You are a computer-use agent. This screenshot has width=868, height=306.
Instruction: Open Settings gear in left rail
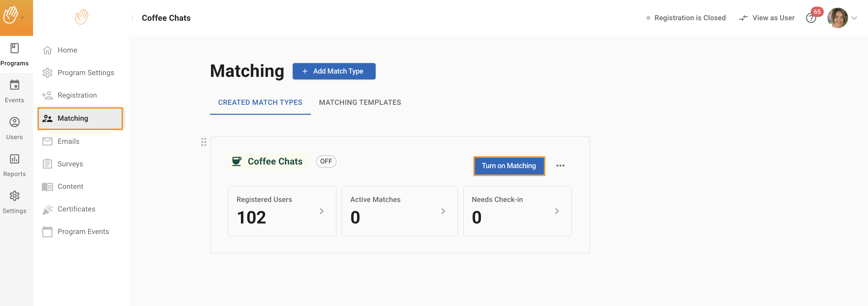pos(15,196)
